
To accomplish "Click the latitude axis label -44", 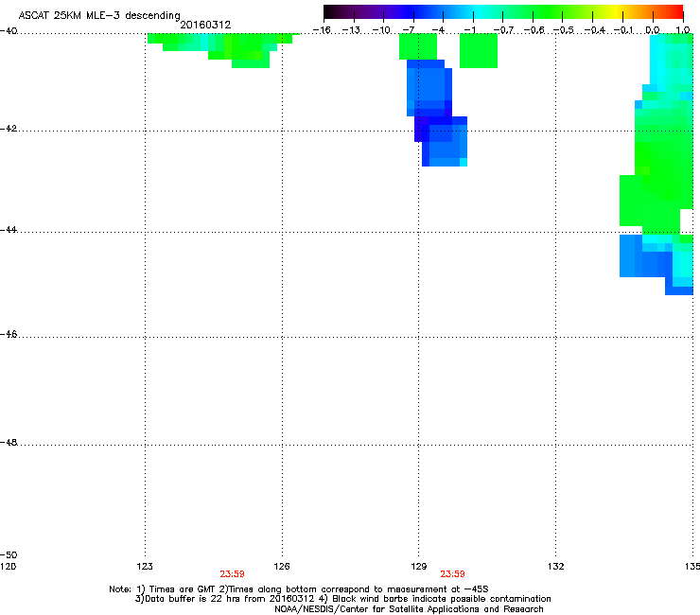I will pyautogui.click(x=9, y=230).
